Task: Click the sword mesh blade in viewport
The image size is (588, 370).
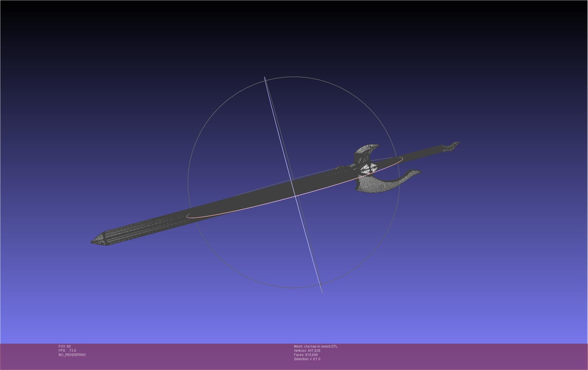Action: click(224, 207)
